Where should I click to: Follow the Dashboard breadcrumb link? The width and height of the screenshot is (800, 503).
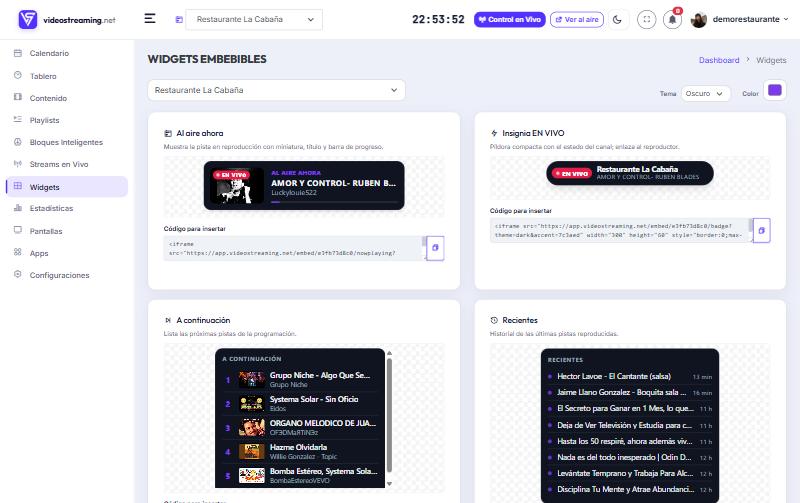pos(719,60)
